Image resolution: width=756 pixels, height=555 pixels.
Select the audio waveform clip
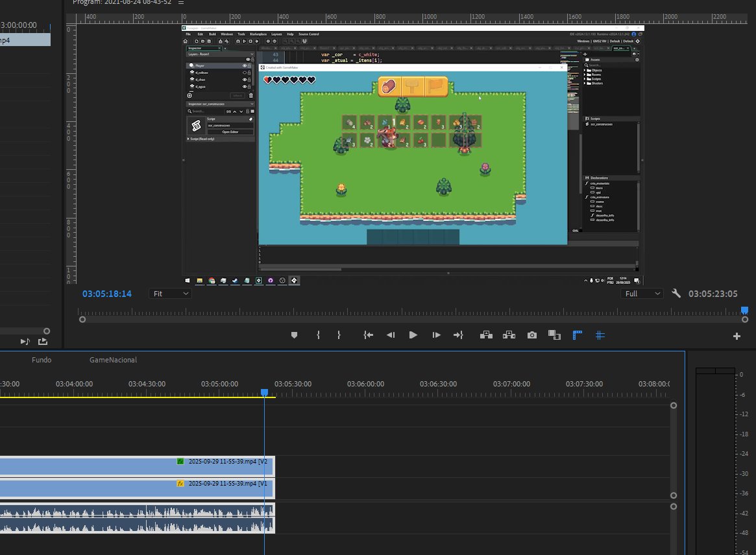pos(138,519)
